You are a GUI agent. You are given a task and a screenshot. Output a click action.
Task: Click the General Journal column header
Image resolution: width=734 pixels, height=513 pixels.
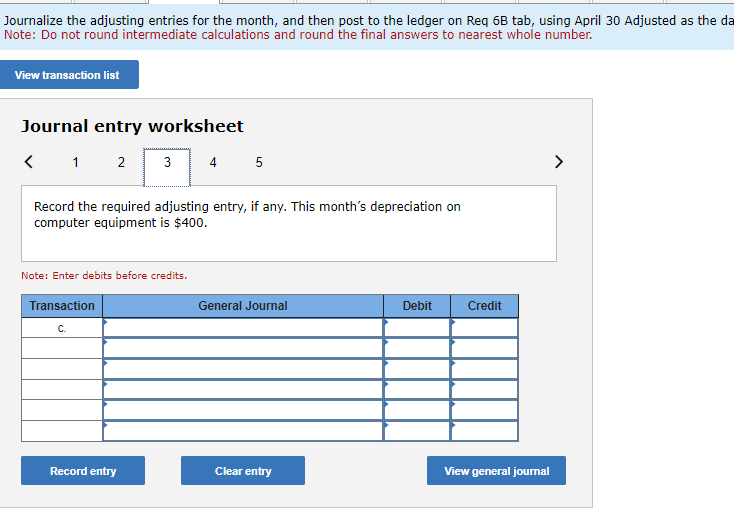pos(243,306)
